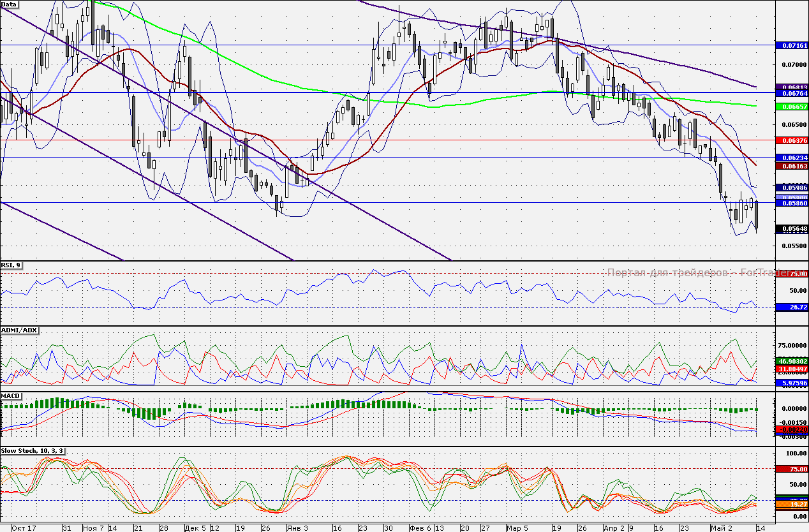Select the Май 2 date marker
The width and height of the screenshot is (809, 532).
coord(721,528)
